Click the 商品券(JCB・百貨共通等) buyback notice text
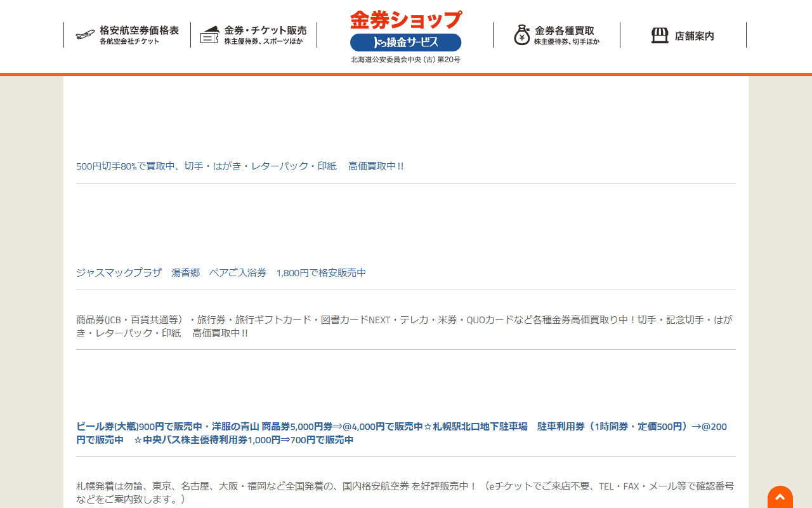 [404, 326]
